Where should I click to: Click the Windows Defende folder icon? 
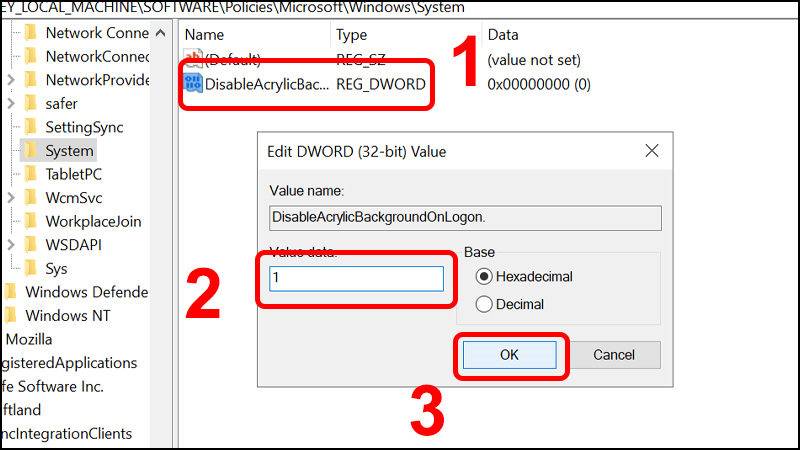click(11, 292)
